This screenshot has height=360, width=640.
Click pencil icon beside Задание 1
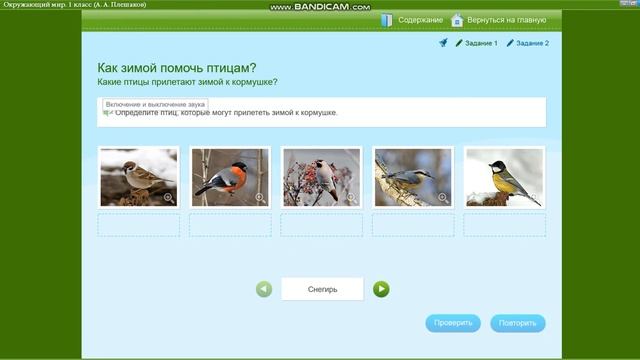point(459,43)
